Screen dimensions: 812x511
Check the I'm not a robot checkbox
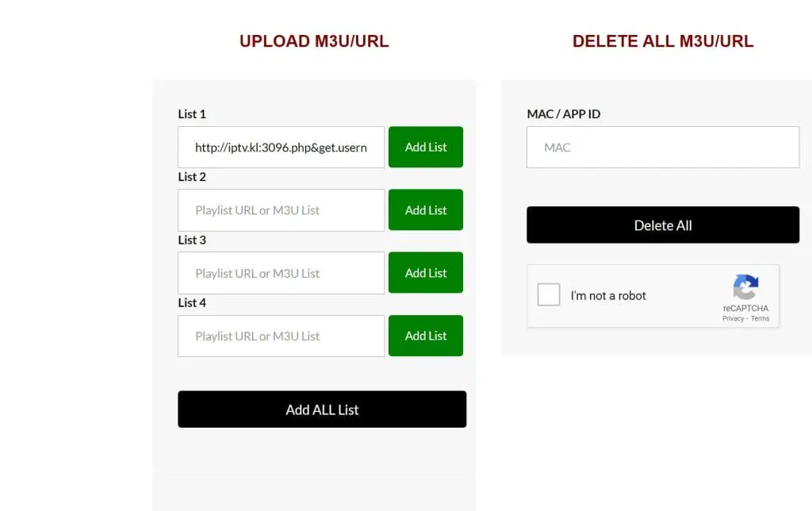pyautogui.click(x=549, y=295)
